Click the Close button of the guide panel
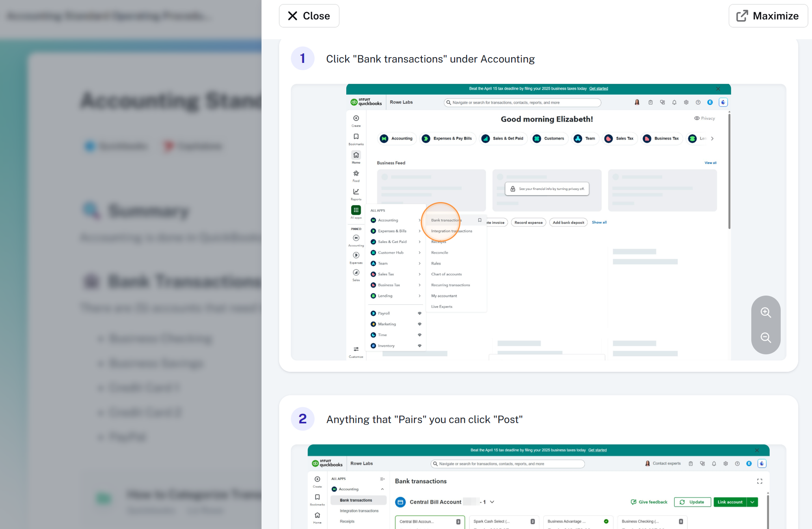This screenshot has height=529, width=812. [x=309, y=16]
